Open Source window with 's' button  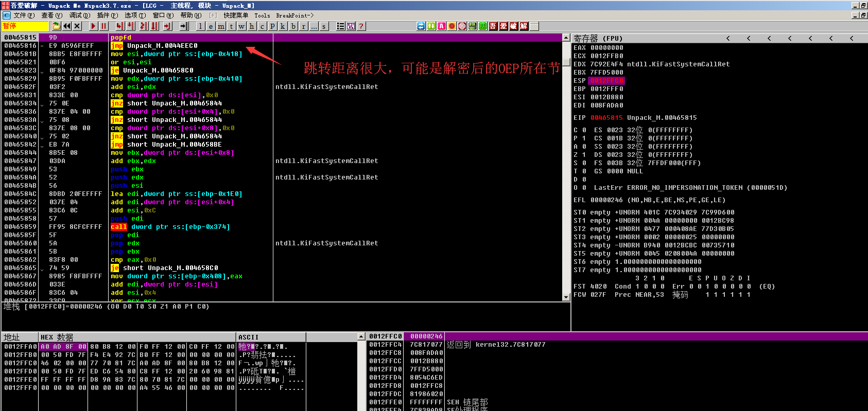coord(324,26)
